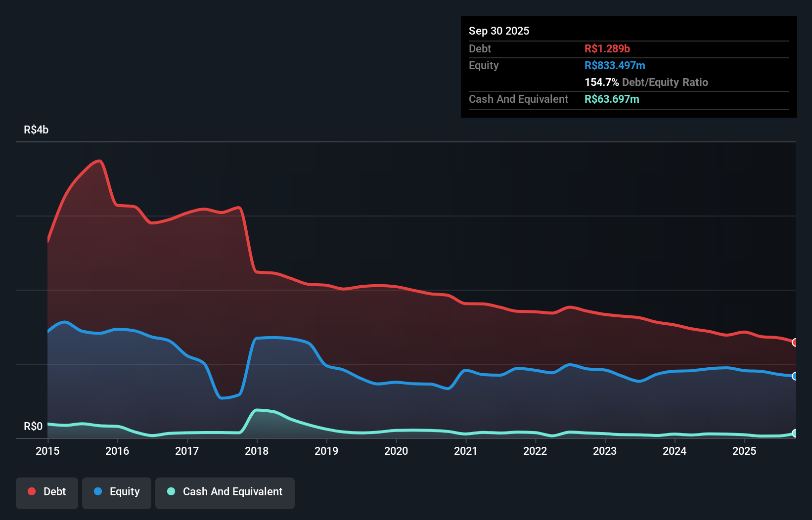Viewport: 812px width, 520px height.
Task: Click the teal dot inside the Cash legend button
Action: (170, 491)
